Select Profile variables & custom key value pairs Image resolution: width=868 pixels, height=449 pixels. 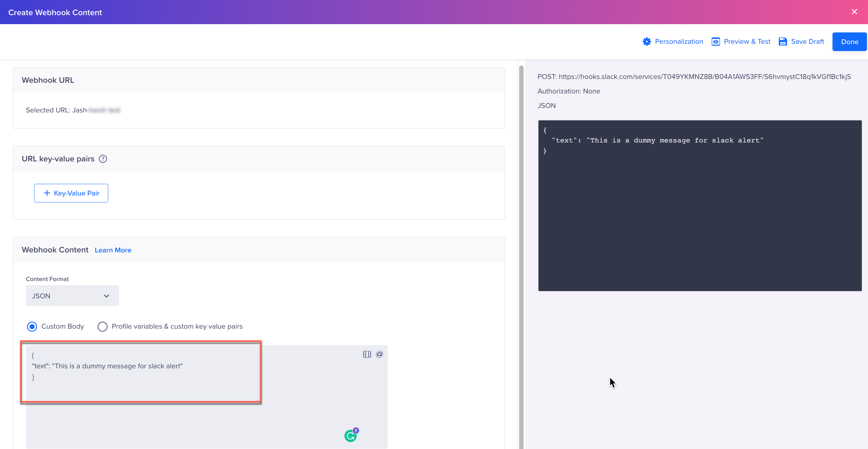click(x=102, y=327)
